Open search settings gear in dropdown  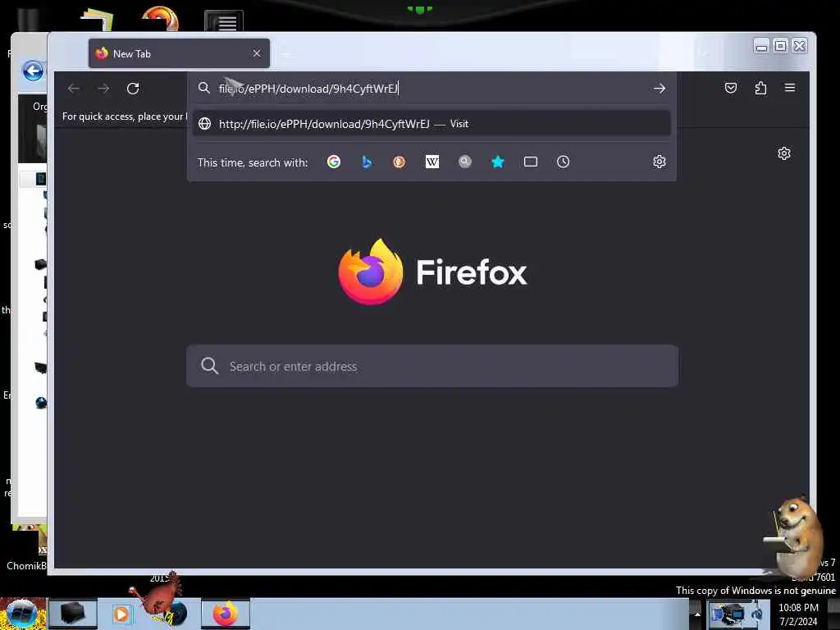click(x=660, y=162)
